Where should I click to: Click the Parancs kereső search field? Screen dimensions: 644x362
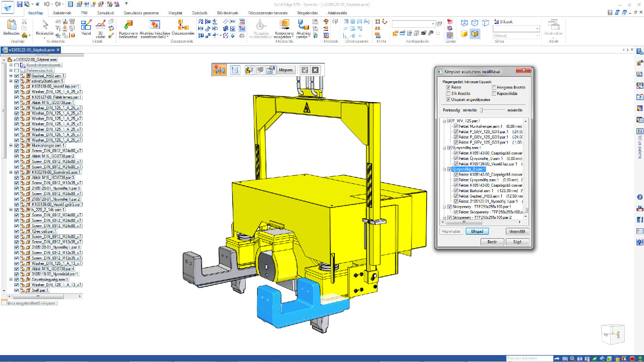(x=529, y=358)
